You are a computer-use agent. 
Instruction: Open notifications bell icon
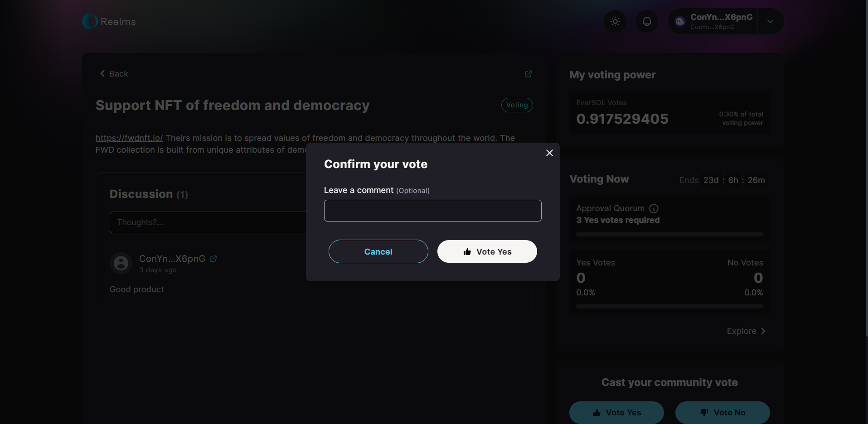tap(647, 21)
